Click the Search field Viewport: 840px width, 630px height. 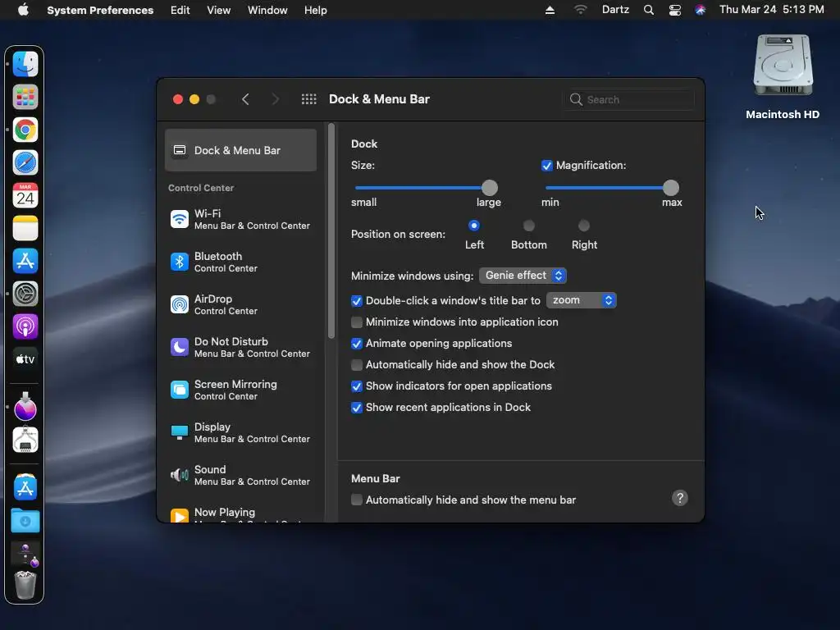pos(629,99)
